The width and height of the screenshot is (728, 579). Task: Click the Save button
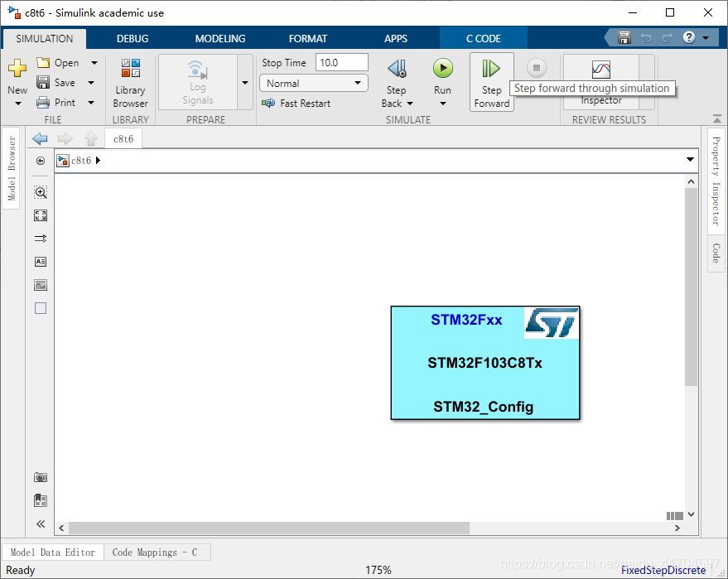point(64,83)
